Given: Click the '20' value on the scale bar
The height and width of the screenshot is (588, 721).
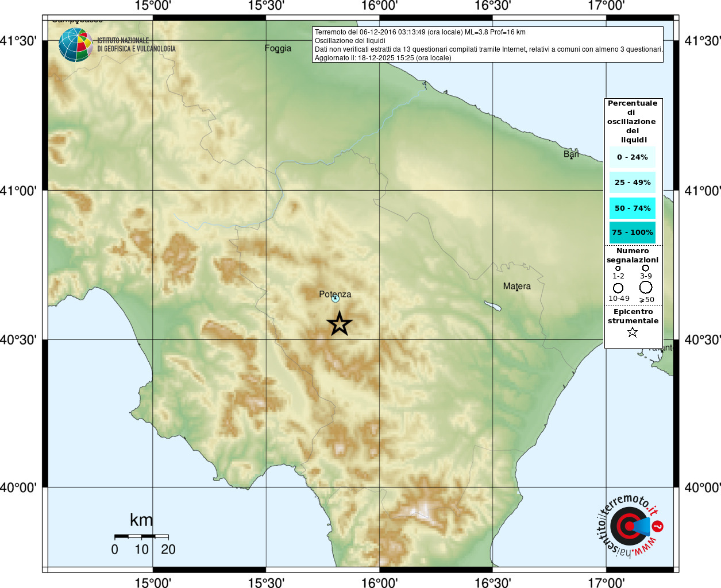Looking at the screenshot, I should tap(168, 549).
